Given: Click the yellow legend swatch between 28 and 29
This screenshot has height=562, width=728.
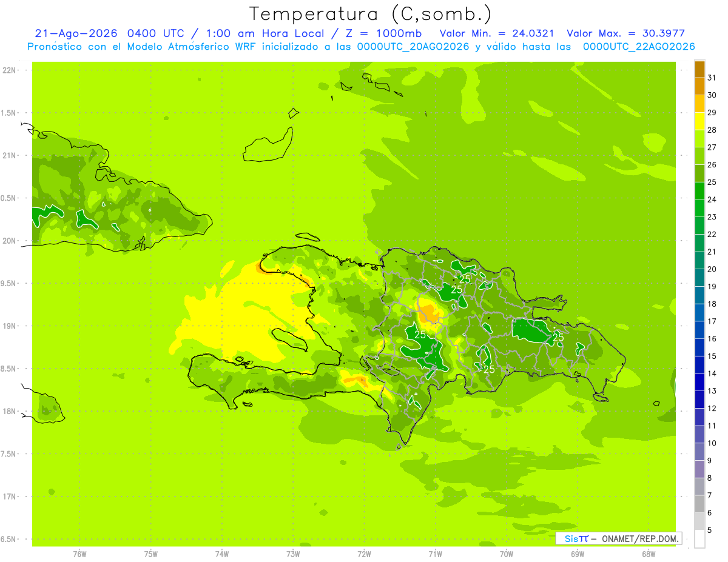Looking at the screenshot, I should pyautogui.click(x=699, y=121).
